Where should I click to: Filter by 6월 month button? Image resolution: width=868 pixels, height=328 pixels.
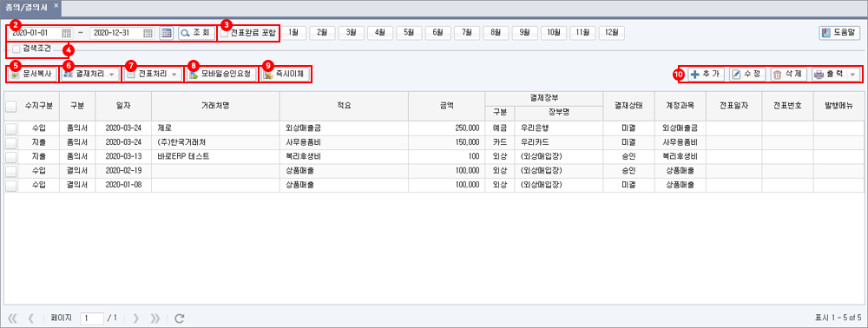tap(437, 33)
